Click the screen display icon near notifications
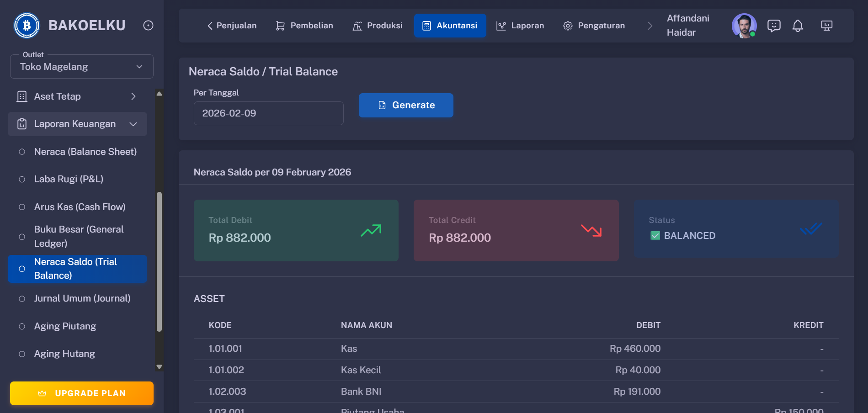This screenshot has width=868, height=413. tap(826, 26)
